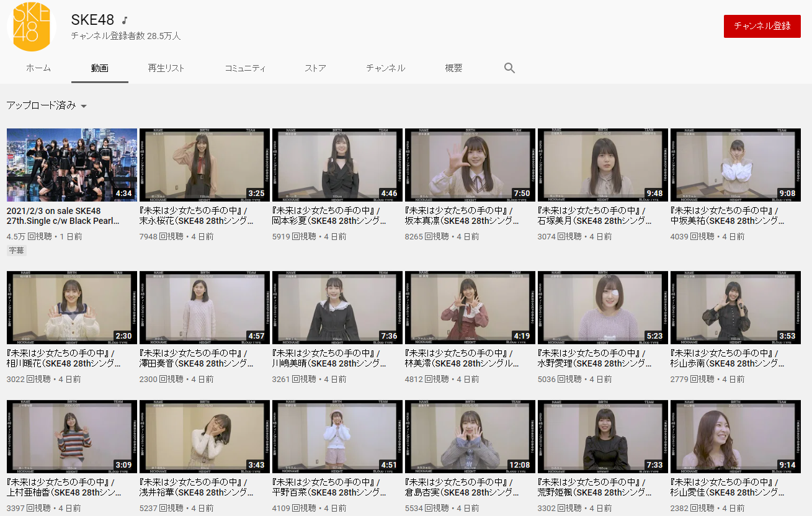Play the 末永桜花 video thumbnail

205,165
